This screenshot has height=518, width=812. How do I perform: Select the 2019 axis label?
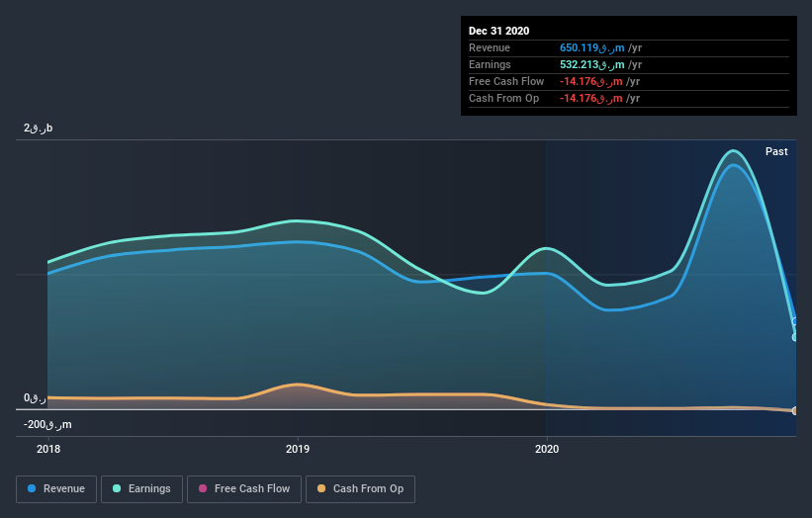pos(298,449)
